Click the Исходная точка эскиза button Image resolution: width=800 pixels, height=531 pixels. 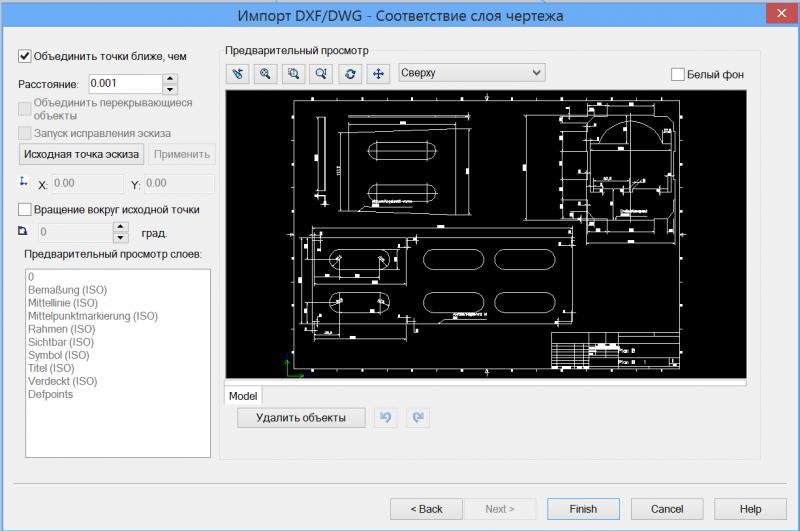(x=81, y=154)
